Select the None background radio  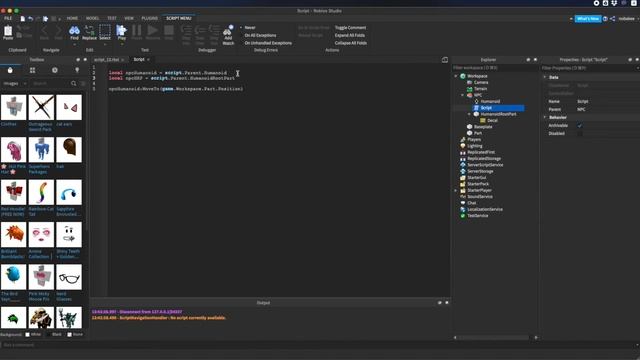69,334
